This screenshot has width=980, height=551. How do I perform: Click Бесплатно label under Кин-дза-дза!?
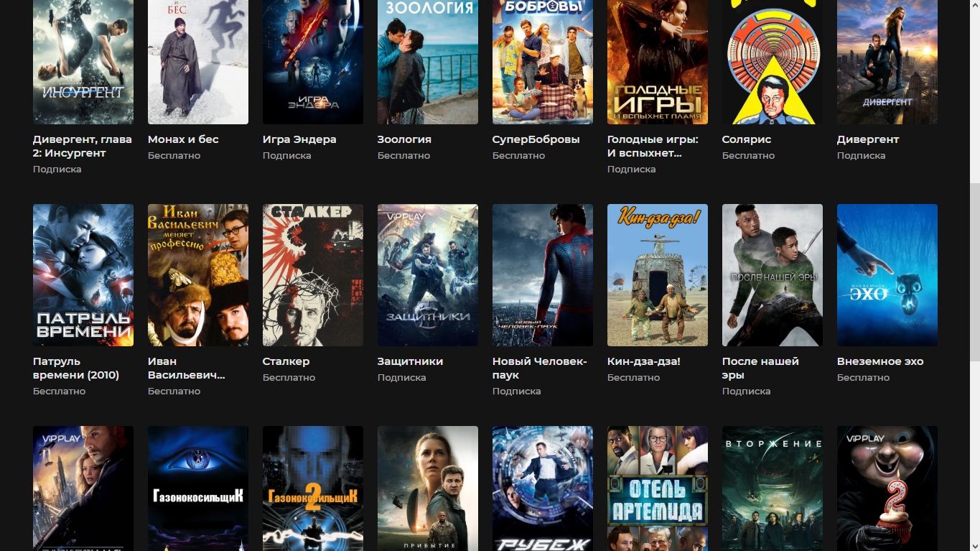[x=633, y=378]
